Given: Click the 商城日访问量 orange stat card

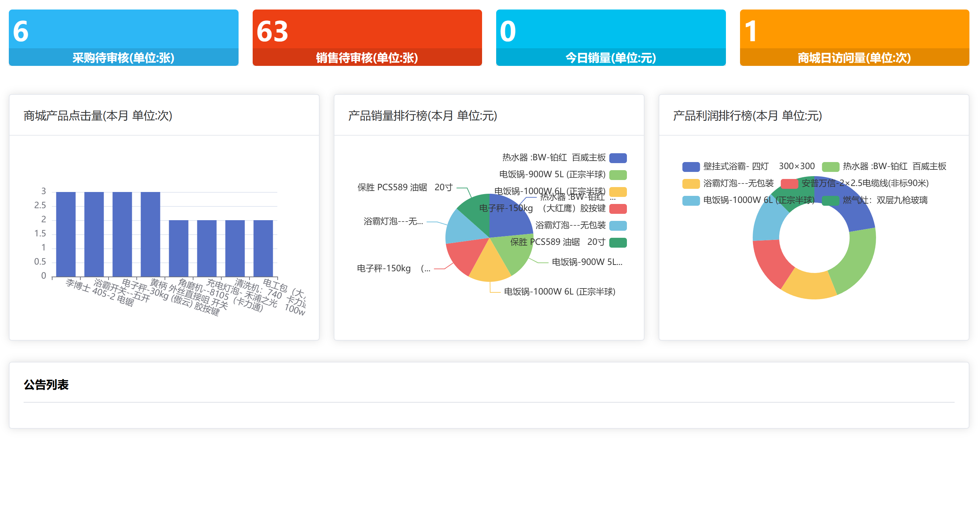Looking at the screenshot, I should (854, 37).
